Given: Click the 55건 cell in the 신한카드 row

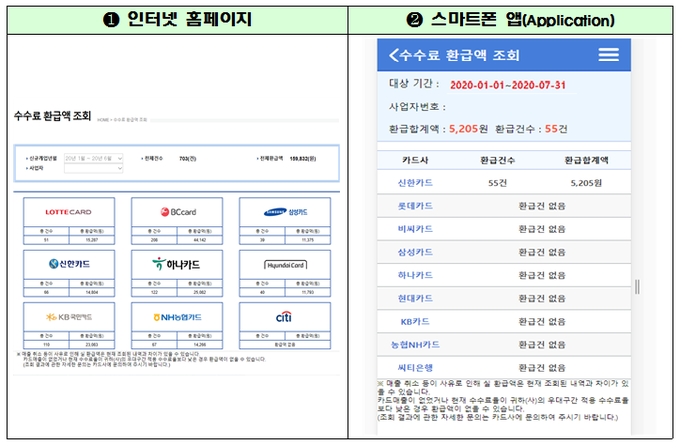Looking at the screenshot, I should click(497, 183).
